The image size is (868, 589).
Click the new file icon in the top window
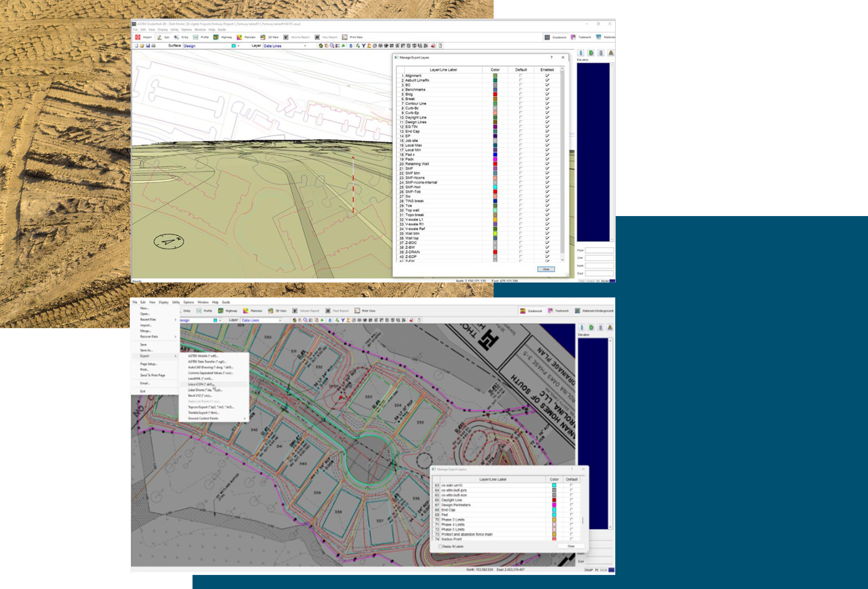(x=137, y=46)
